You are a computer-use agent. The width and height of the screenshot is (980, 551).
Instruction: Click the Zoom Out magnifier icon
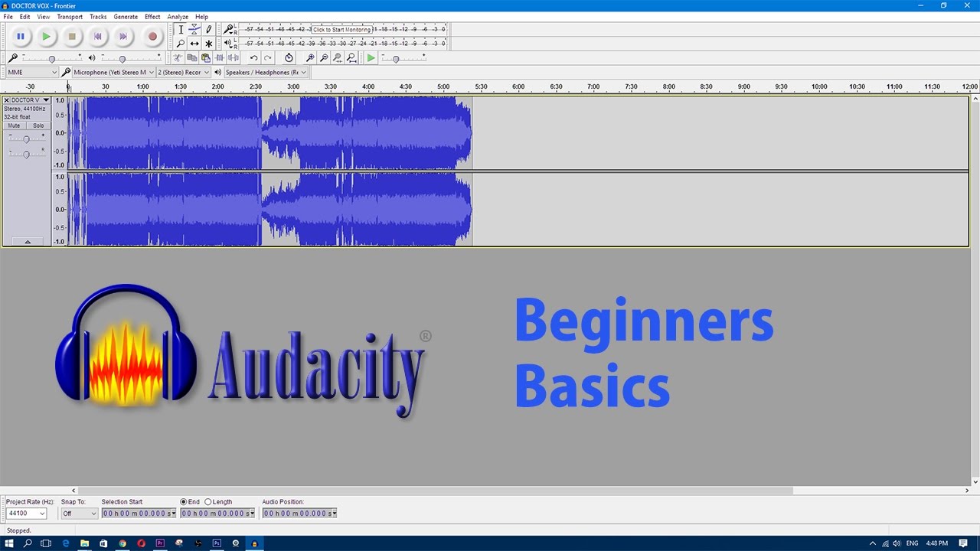(x=323, y=58)
